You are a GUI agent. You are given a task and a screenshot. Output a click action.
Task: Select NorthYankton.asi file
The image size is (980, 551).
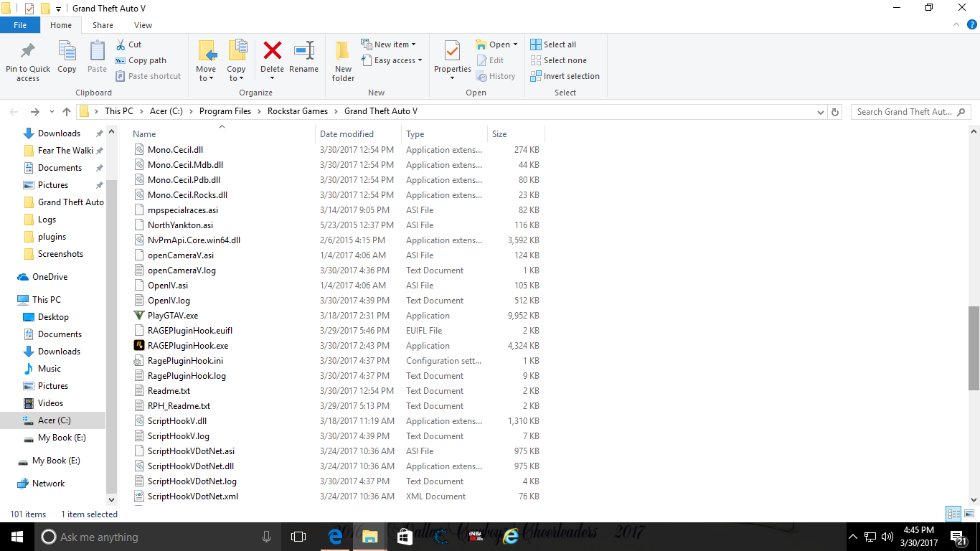point(180,225)
